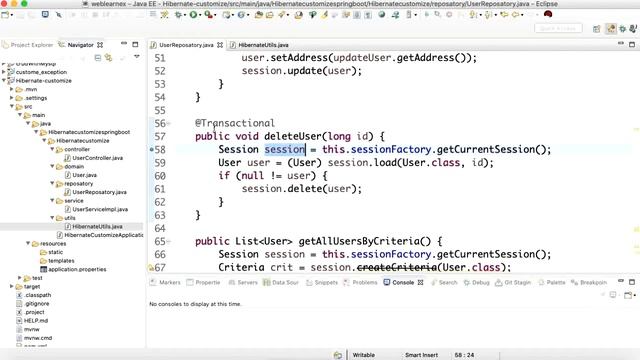Click the globe web browser toolbar icon
The width and height of the screenshot is (640, 360).
coord(382,15)
